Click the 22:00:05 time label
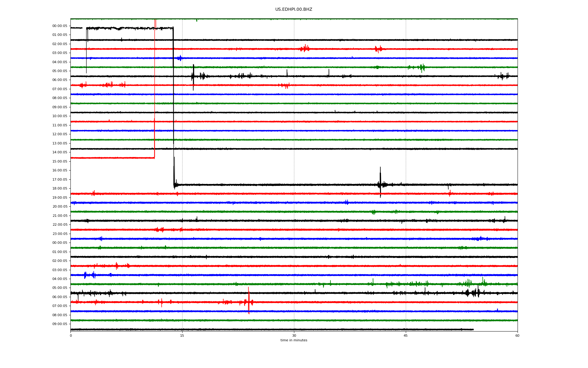The width and height of the screenshot is (588, 368). pos(60,224)
